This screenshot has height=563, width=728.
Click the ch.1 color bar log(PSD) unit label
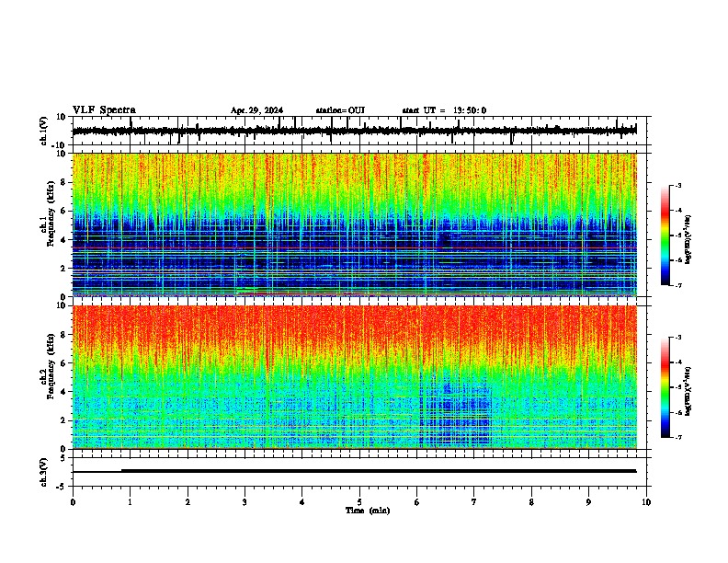pyautogui.click(x=688, y=240)
